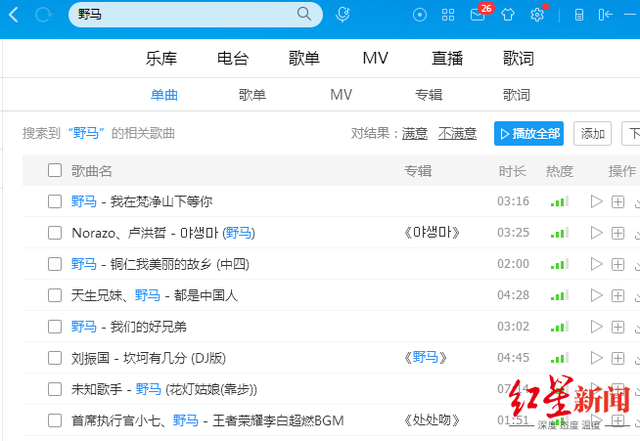Select the MV results sub-tab
Viewport: 640px width, 441px height.
341,95
